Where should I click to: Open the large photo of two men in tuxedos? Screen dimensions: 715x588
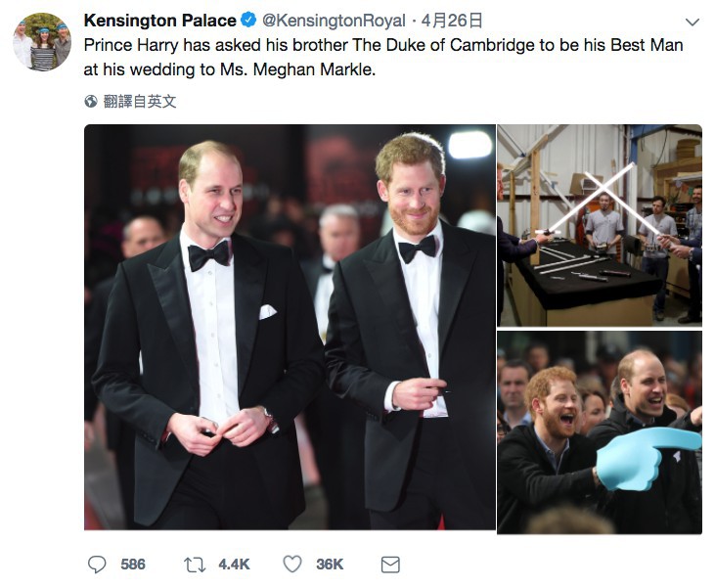click(x=290, y=327)
